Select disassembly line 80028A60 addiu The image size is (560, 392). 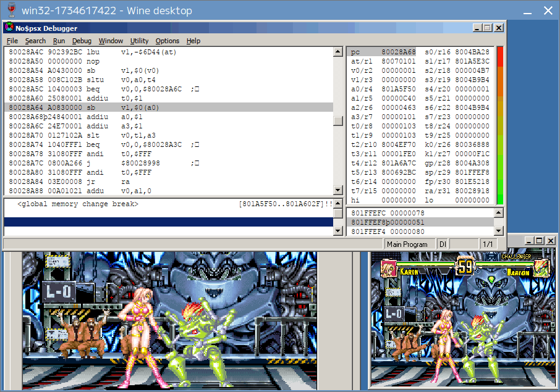169,98
